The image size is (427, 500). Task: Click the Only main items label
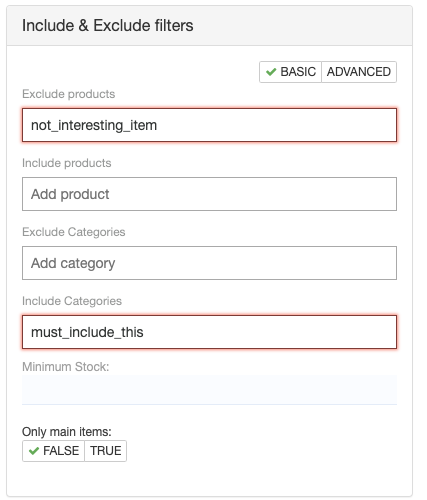[67, 432]
